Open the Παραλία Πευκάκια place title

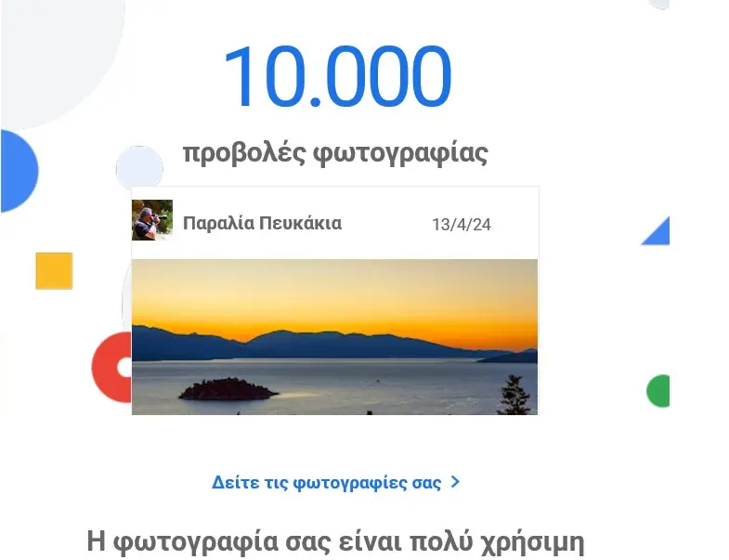262,223
